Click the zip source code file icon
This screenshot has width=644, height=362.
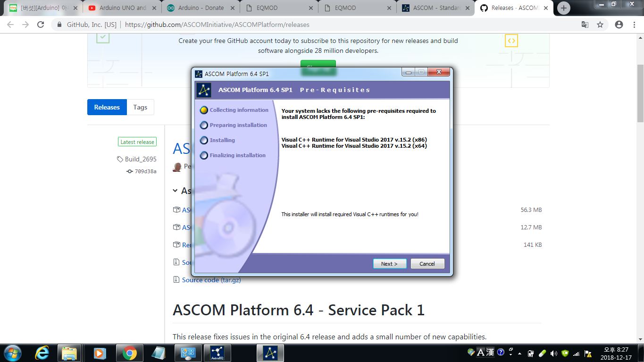click(x=176, y=262)
